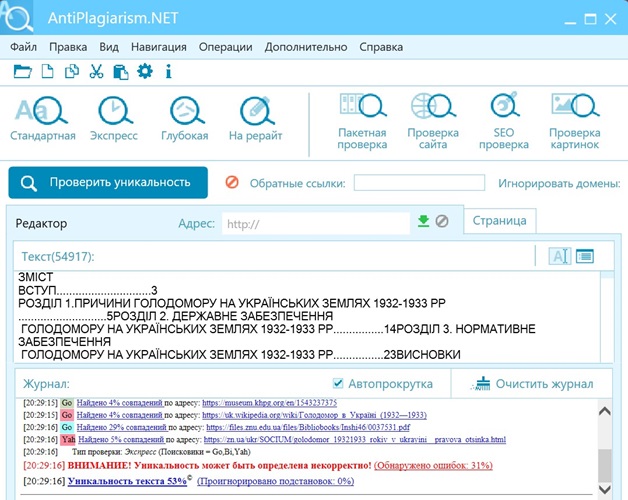Toggle the Автопрокрутка checkbox
This screenshot has width=628, height=500.
click(338, 383)
